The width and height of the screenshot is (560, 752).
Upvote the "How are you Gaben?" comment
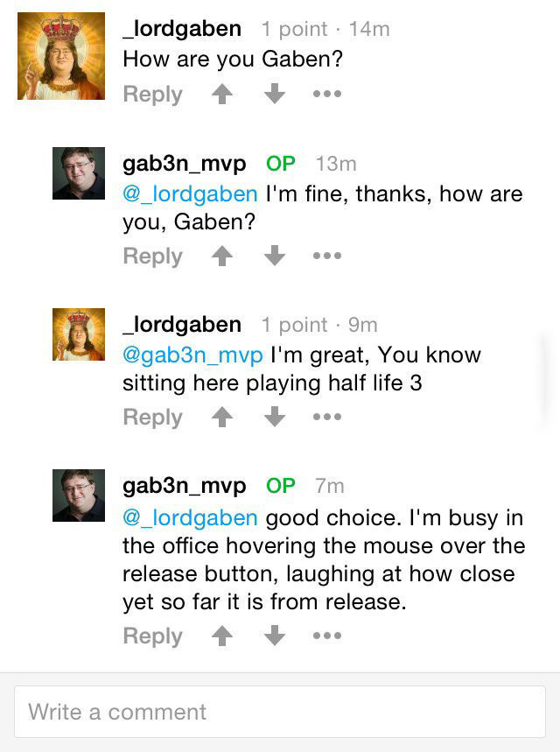[x=222, y=94]
